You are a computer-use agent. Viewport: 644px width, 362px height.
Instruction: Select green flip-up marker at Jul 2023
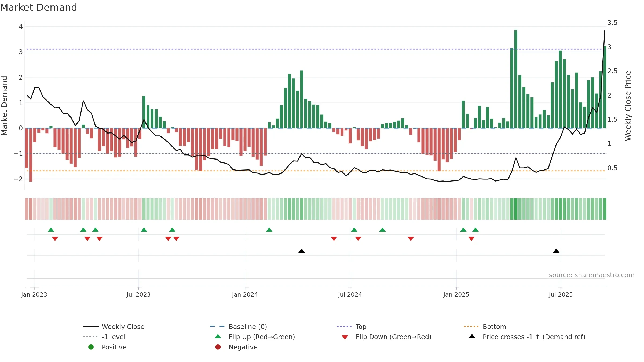[x=144, y=230]
